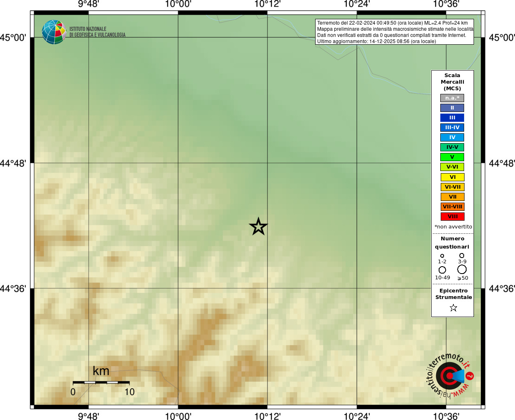The height and width of the screenshot is (420, 515).
Task: Click the top 10°12' longitude label
Action: pyautogui.click(x=268, y=4)
